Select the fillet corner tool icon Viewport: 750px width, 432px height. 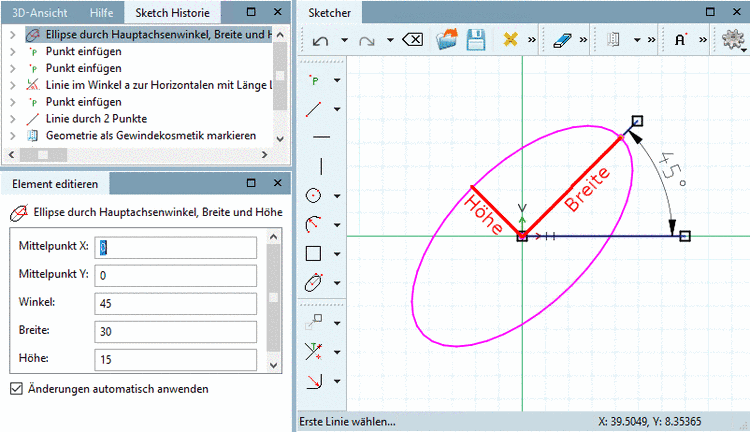[x=314, y=381]
